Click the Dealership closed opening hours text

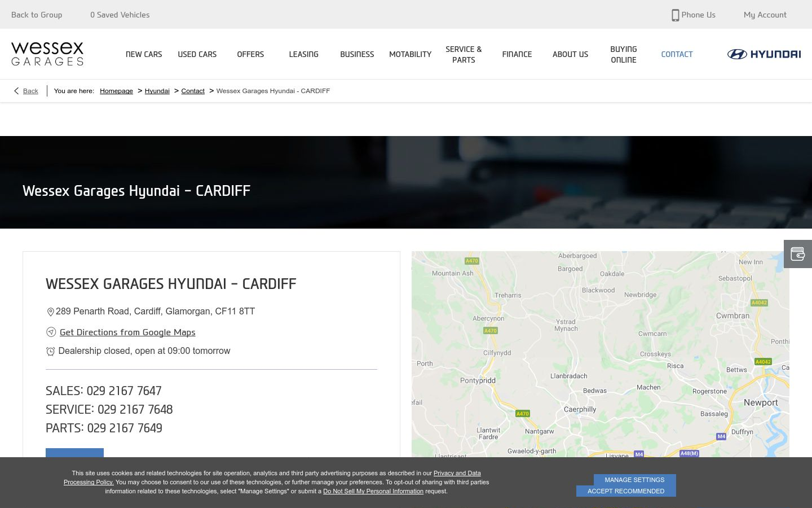[x=144, y=351]
